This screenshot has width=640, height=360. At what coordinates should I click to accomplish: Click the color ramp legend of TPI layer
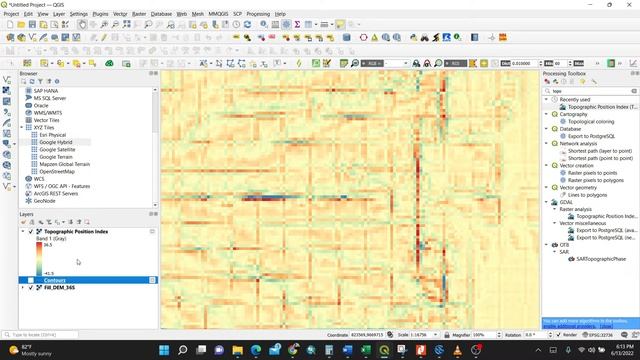tap(39, 259)
